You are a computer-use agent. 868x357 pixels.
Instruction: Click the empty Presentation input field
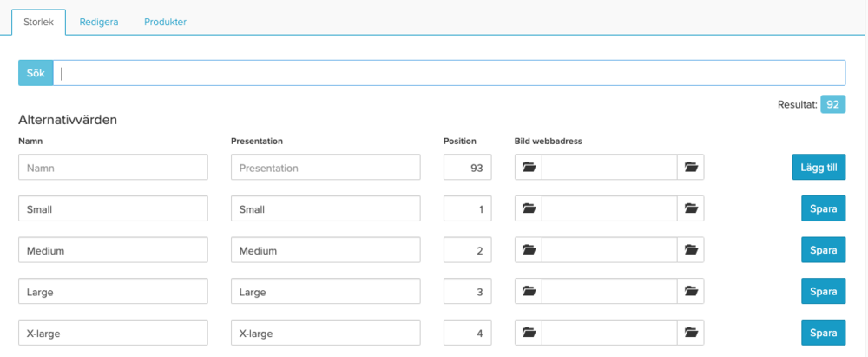coord(325,167)
